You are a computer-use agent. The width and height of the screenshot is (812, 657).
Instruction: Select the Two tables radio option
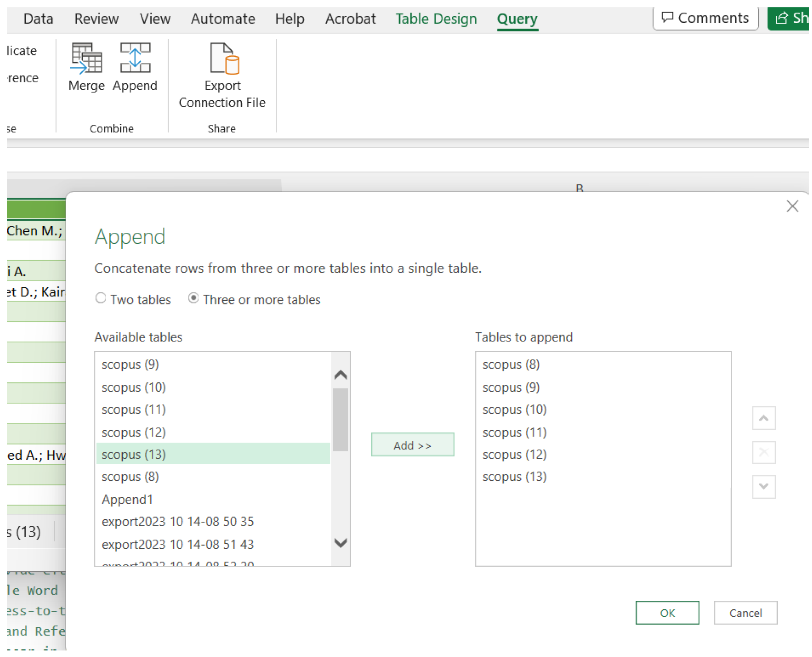point(101,298)
